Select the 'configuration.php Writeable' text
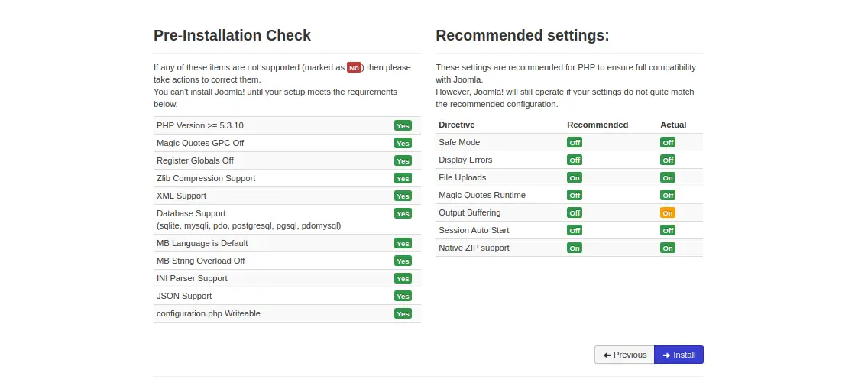Image resolution: width=868 pixels, height=389 pixels. tap(208, 314)
